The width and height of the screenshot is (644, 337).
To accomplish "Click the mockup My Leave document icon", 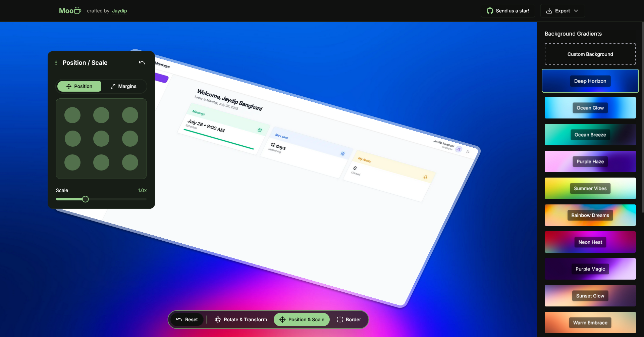I will 342,153.
